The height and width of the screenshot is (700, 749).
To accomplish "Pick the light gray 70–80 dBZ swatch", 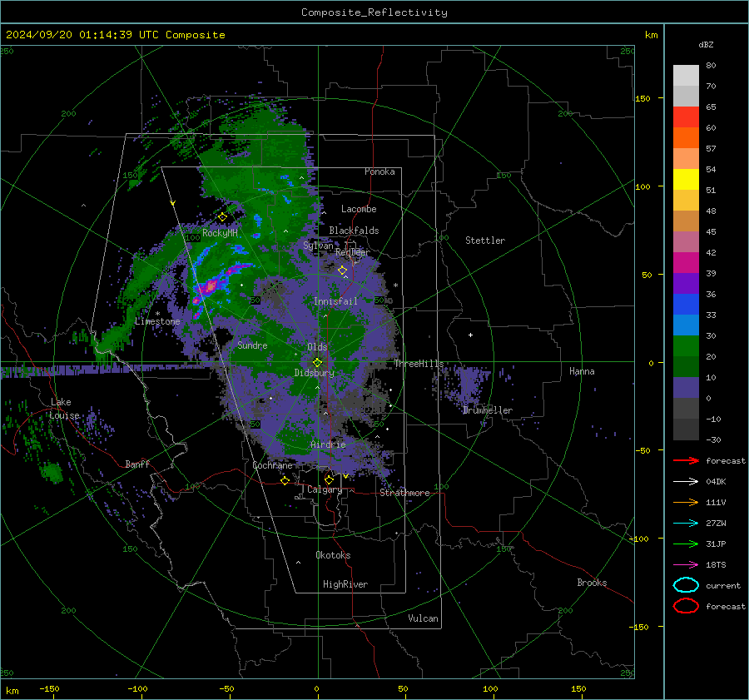I will [686, 76].
